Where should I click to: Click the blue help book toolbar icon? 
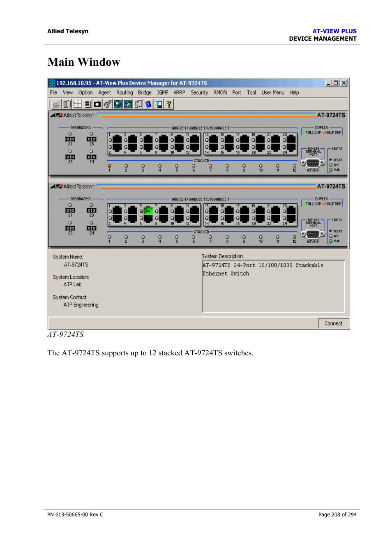(148, 104)
